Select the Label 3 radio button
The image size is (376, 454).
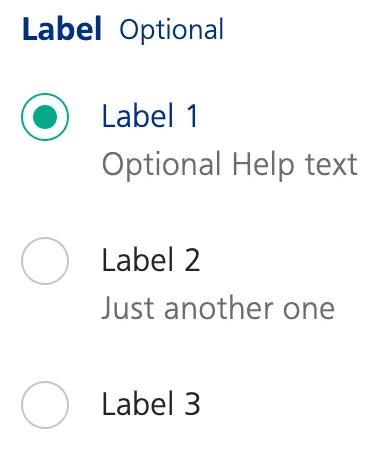pyautogui.click(x=45, y=405)
